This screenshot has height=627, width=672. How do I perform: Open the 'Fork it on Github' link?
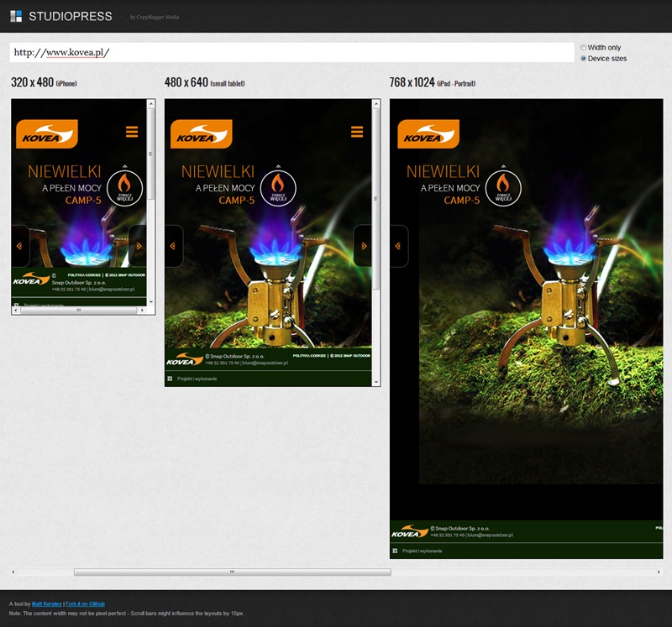tap(86, 604)
